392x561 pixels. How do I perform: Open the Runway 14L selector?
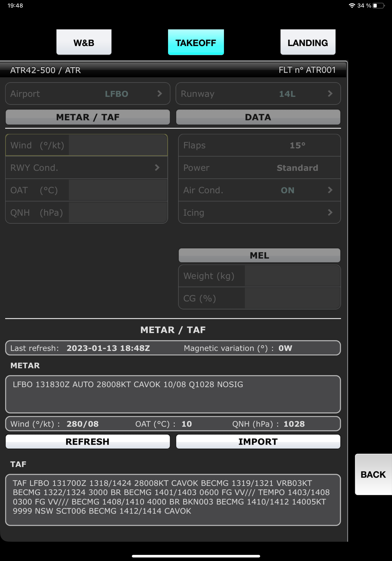(258, 93)
